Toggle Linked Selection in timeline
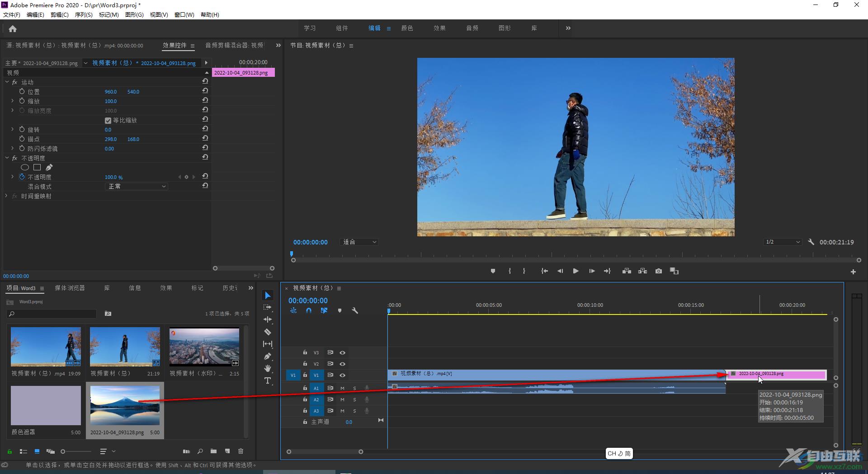868x474 pixels. [x=324, y=311]
